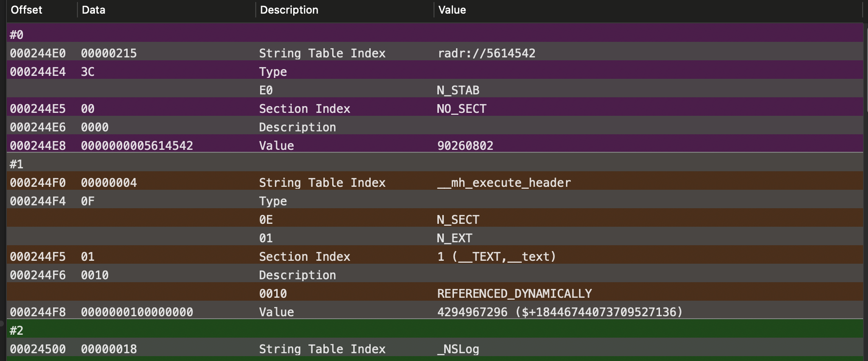868x361 pixels.
Task: Sort by the Offset column header
Action: 26,10
